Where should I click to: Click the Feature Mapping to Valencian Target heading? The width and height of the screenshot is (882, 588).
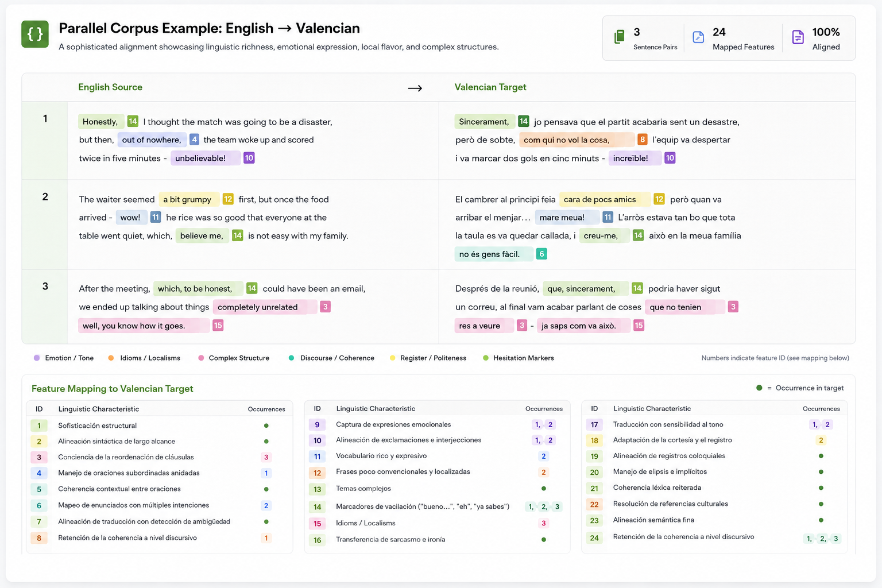(113, 389)
